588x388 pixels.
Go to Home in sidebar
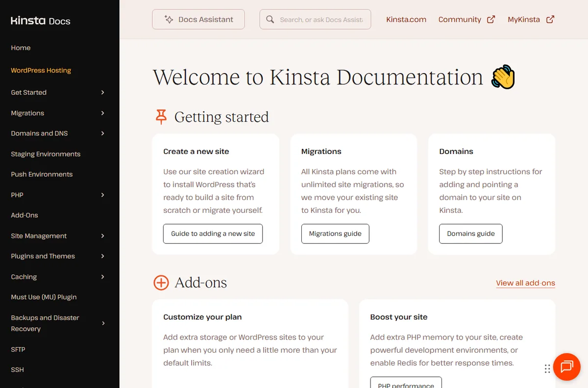tap(21, 48)
